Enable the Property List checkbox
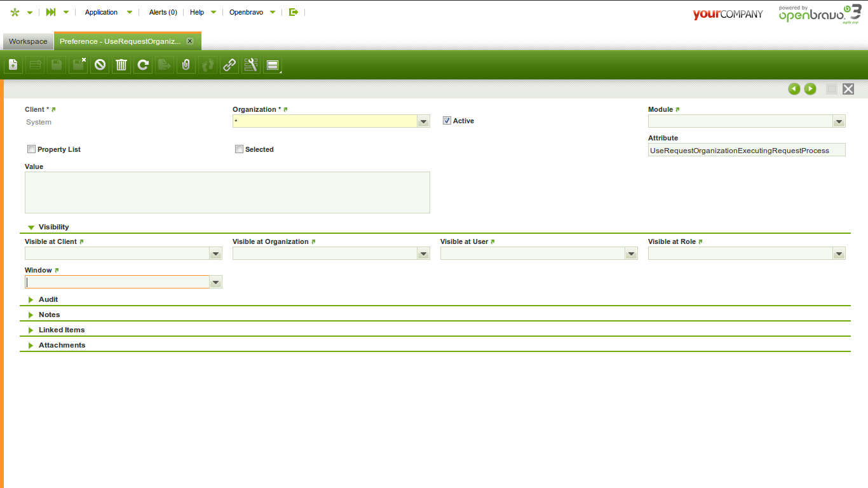This screenshot has height=488, width=868. 31,149
